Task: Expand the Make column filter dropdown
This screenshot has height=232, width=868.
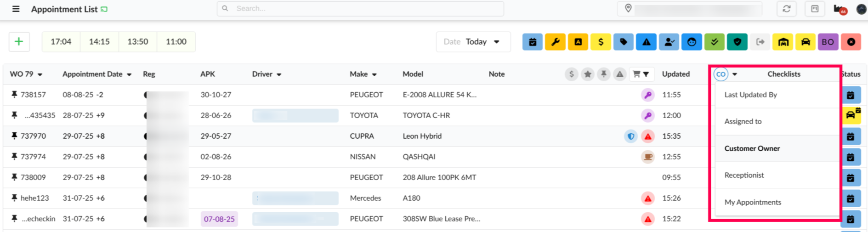Action: [x=374, y=74]
